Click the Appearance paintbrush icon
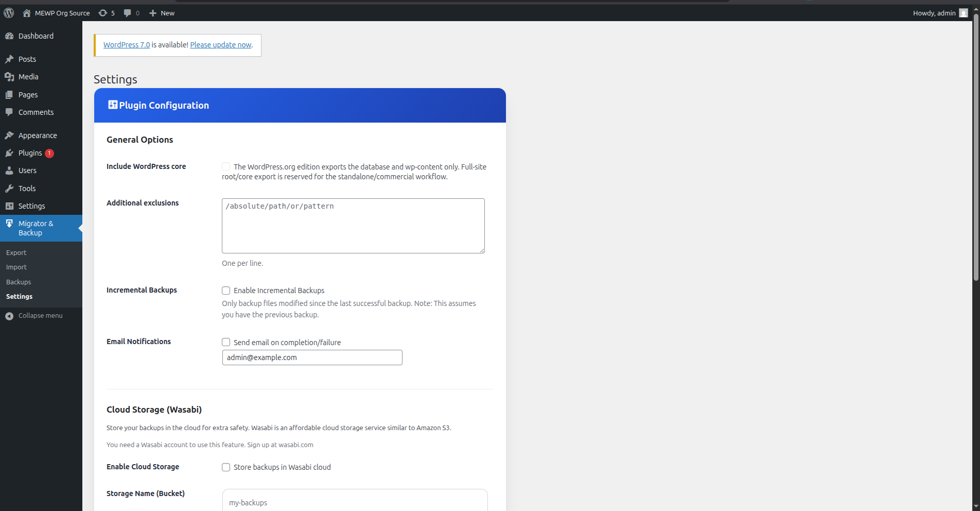This screenshot has height=511, width=980. (x=9, y=135)
